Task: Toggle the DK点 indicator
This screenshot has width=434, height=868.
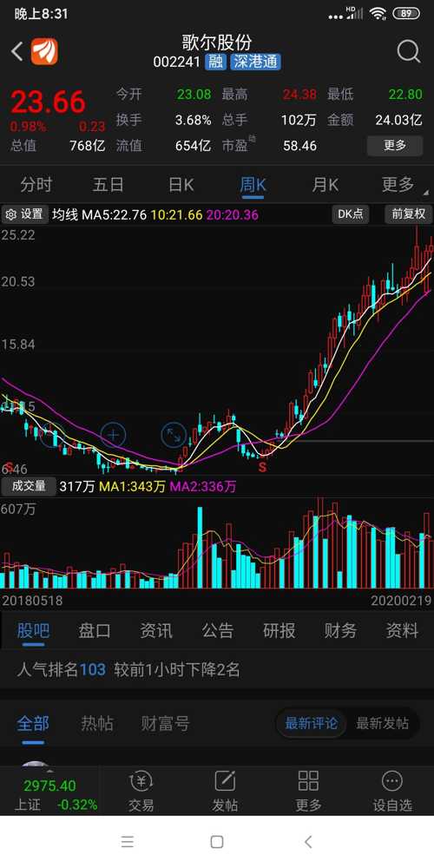Action: (351, 214)
